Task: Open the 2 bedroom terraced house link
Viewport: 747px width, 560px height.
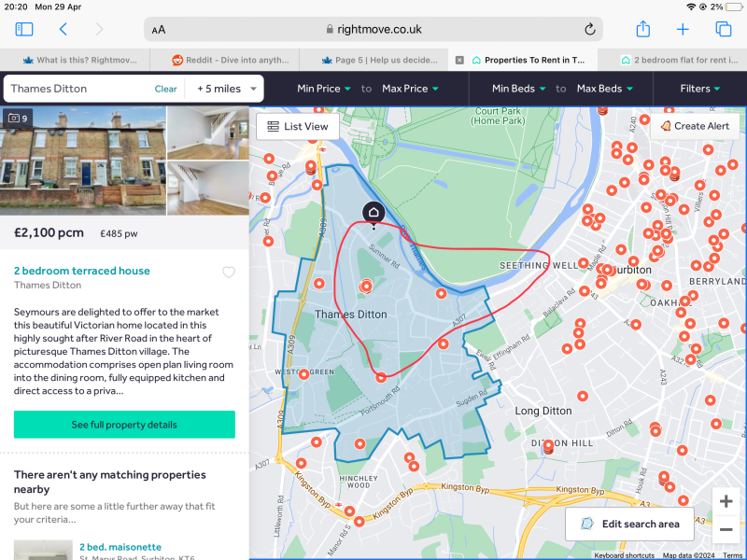Action: pyautogui.click(x=82, y=271)
